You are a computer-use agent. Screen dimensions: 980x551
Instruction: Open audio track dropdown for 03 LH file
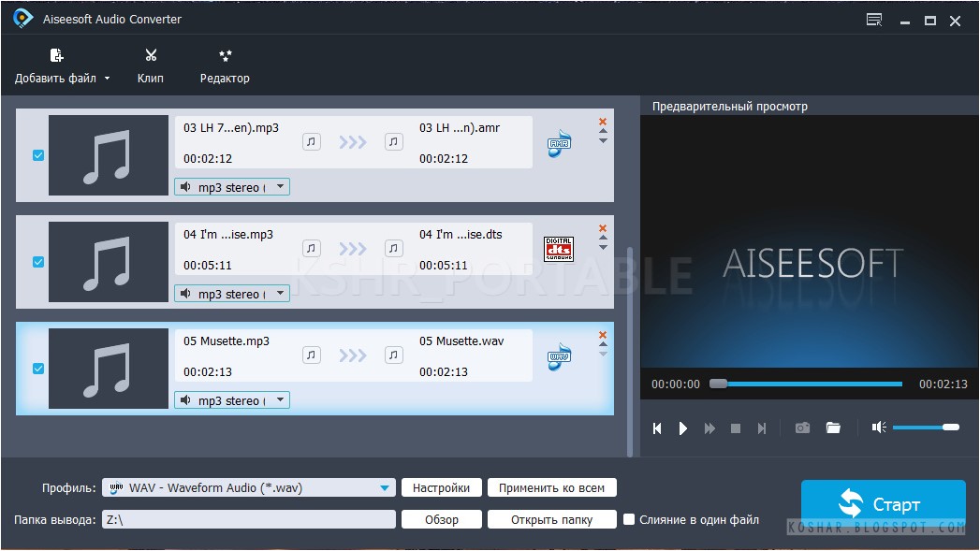tap(232, 187)
